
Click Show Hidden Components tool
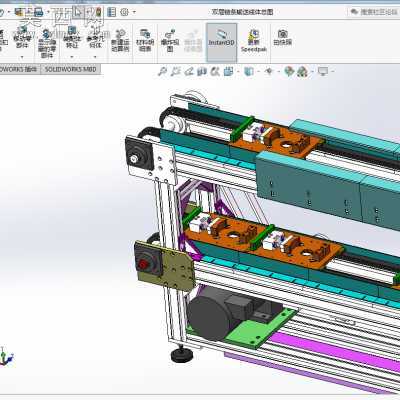pos(46,43)
